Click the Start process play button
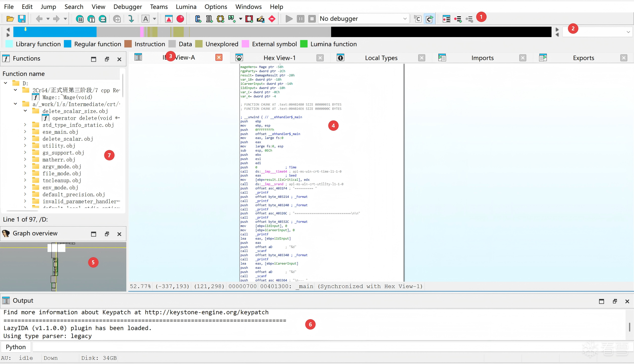 point(289,19)
